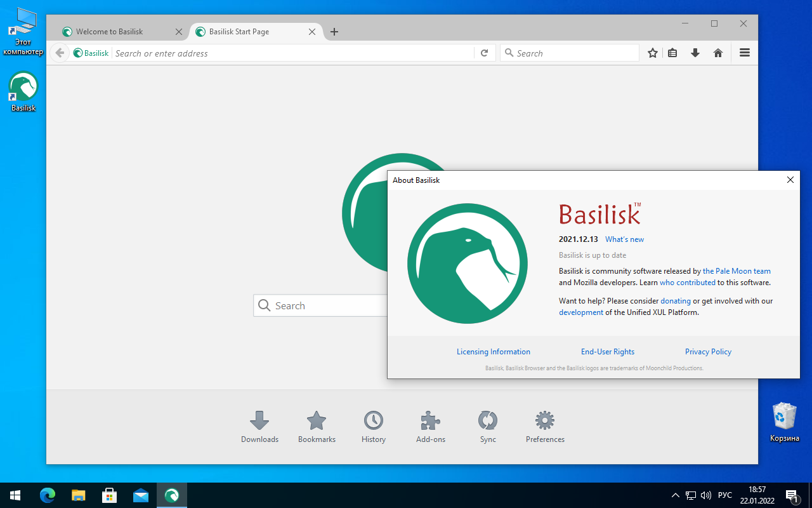This screenshot has height=508, width=812.
Task: Click the donating link
Action: tap(676, 301)
